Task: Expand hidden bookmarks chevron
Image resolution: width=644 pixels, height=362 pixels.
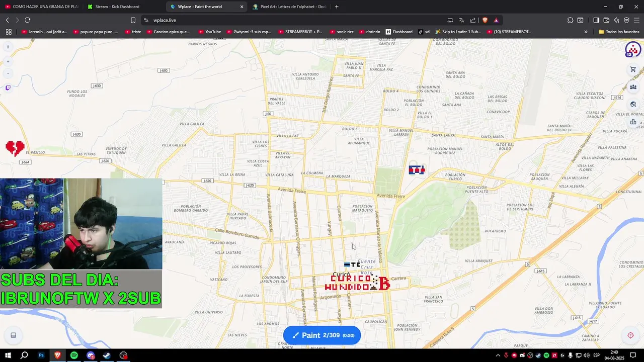Action: [x=586, y=32]
